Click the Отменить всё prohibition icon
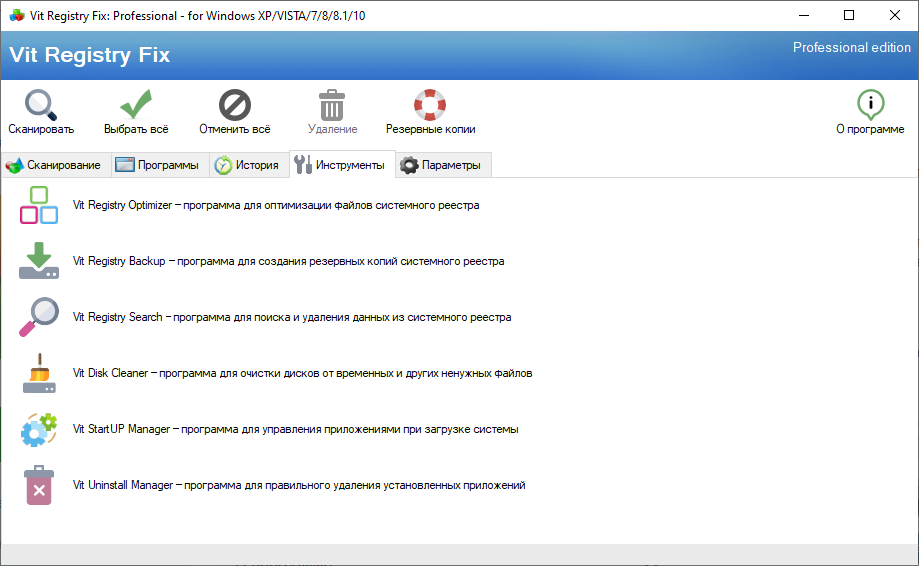919x566 pixels. (234, 104)
